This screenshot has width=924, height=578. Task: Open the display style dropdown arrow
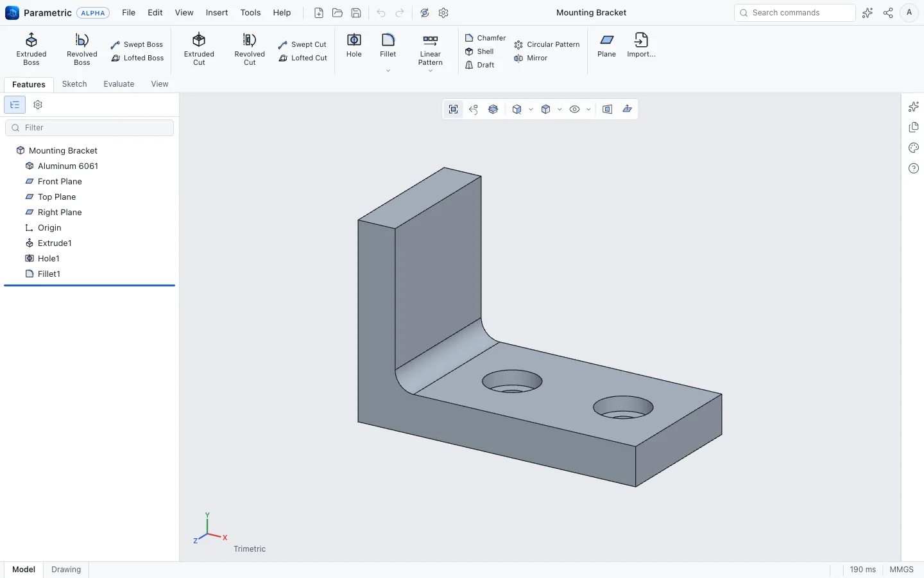(560, 109)
